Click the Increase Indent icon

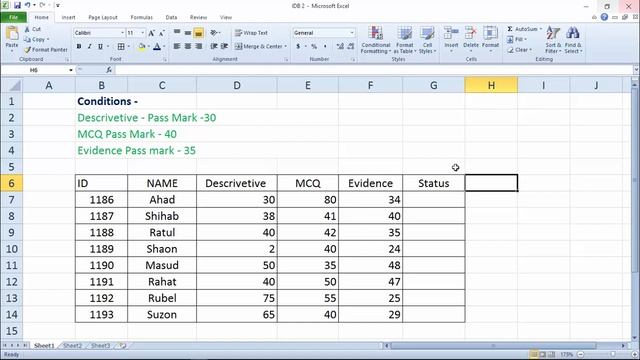(224, 47)
